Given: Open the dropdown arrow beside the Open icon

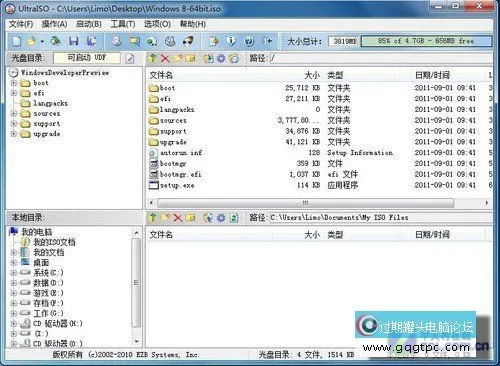Looking at the screenshot, I should (42, 42).
